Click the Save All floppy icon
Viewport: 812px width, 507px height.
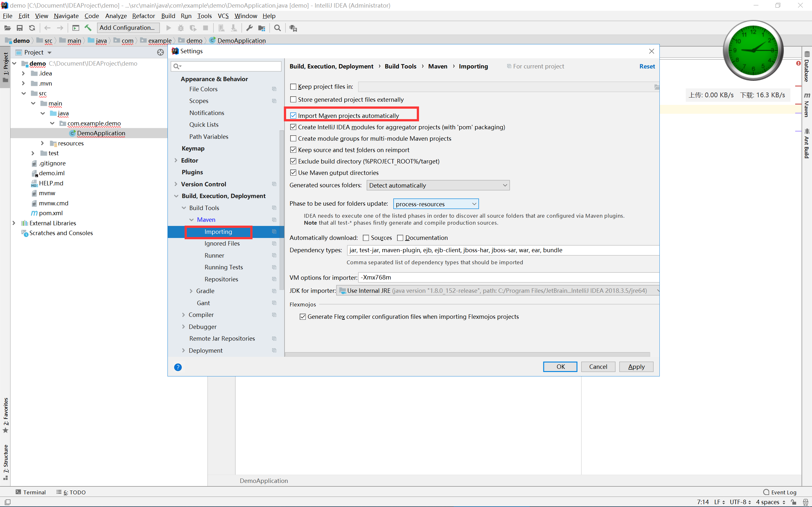pyautogui.click(x=19, y=28)
